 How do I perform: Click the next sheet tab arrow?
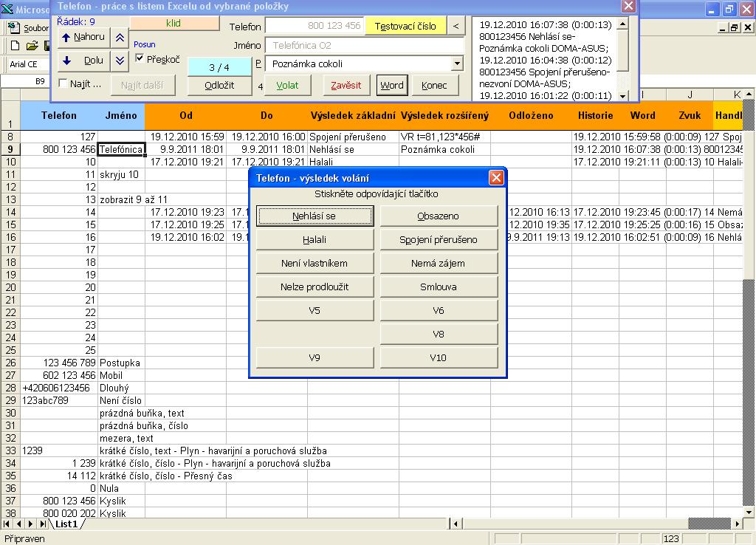click(x=30, y=524)
